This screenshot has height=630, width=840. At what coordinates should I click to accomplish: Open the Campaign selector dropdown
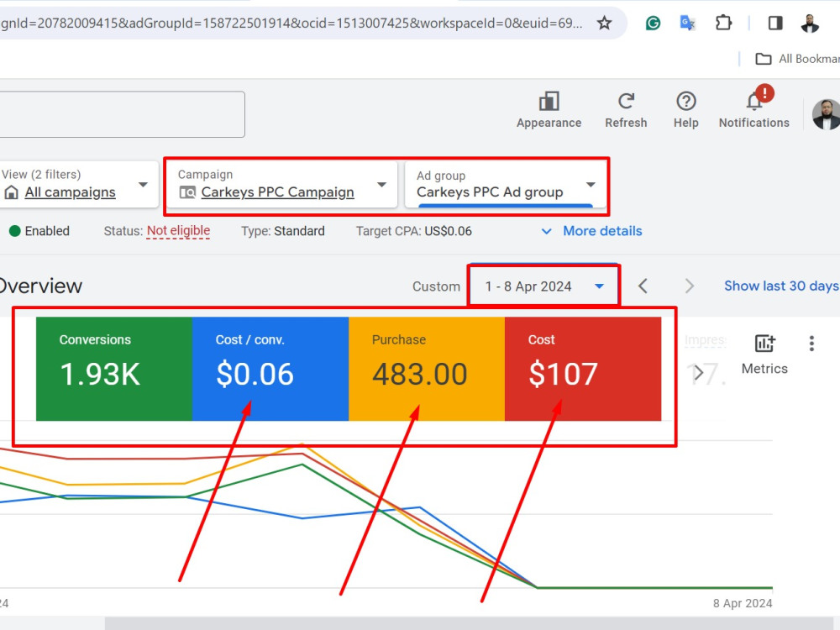point(281,184)
